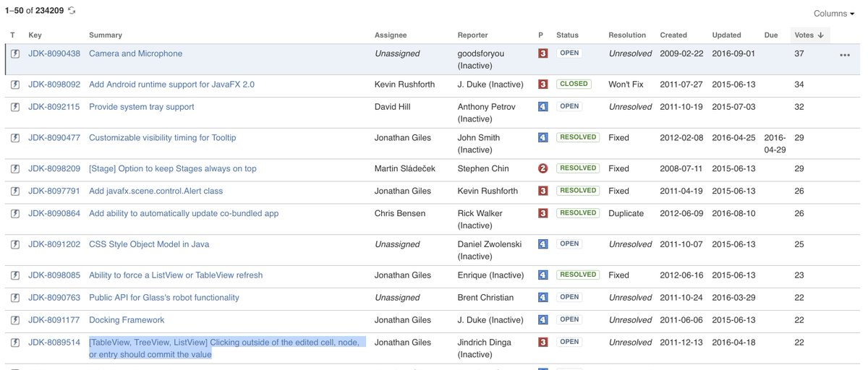Open issue key JDK-8090438
This screenshot has width=868, height=370.
click(x=54, y=53)
